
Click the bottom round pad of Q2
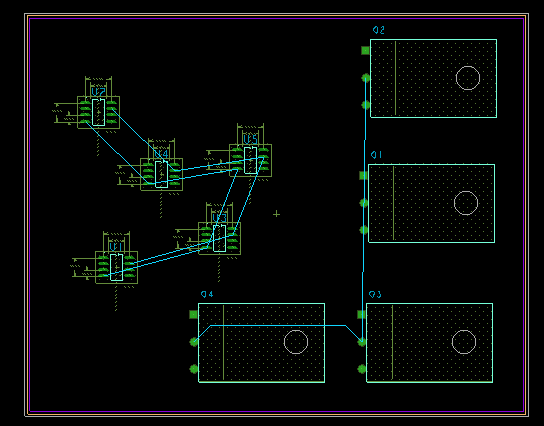coord(365,104)
